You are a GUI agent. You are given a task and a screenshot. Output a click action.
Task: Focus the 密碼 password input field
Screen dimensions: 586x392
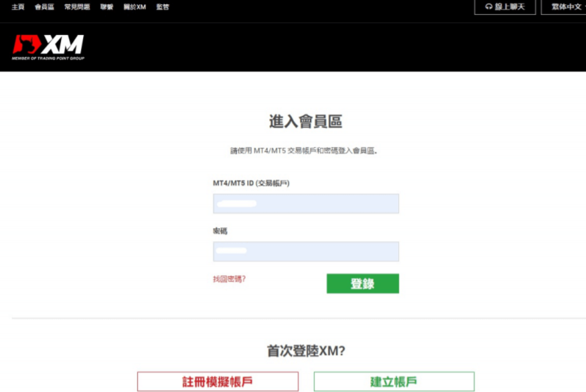click(x=305, y=252)
